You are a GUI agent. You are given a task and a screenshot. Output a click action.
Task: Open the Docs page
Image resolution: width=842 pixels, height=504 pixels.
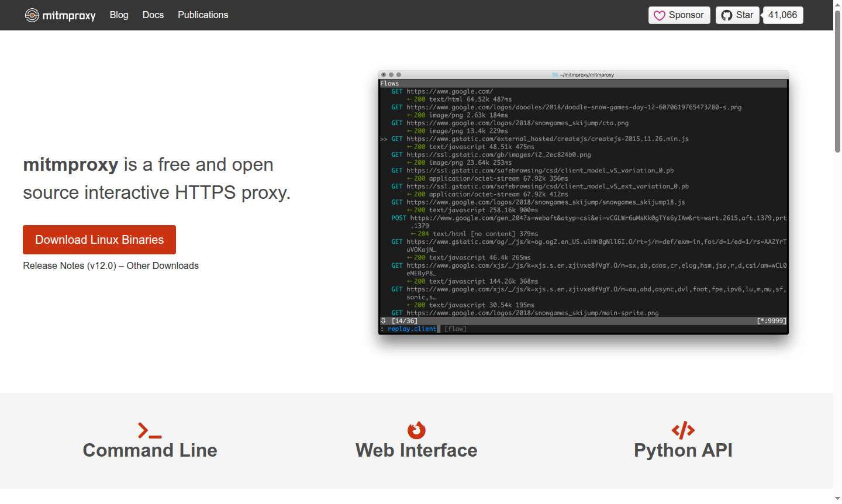point(153,15)
